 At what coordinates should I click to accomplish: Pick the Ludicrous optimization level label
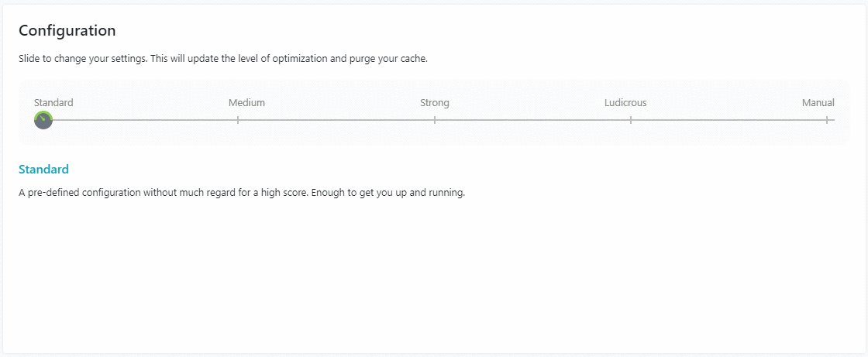click(x=625, y=102)
